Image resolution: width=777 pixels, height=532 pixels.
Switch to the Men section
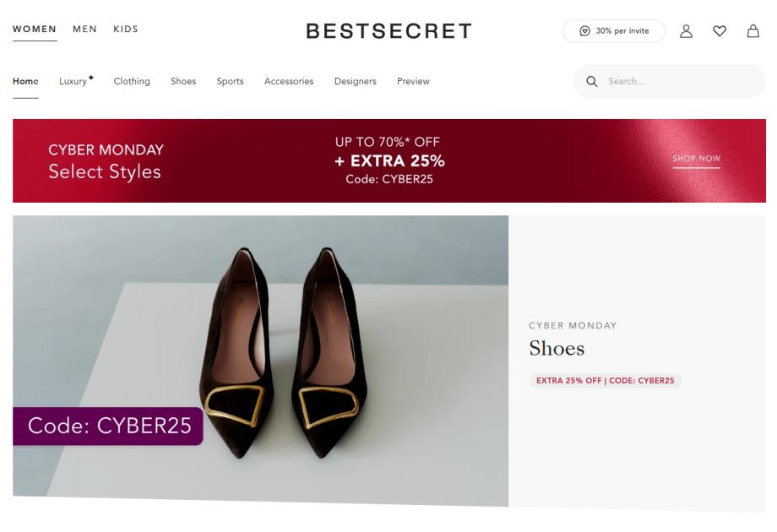pos(84,30)
